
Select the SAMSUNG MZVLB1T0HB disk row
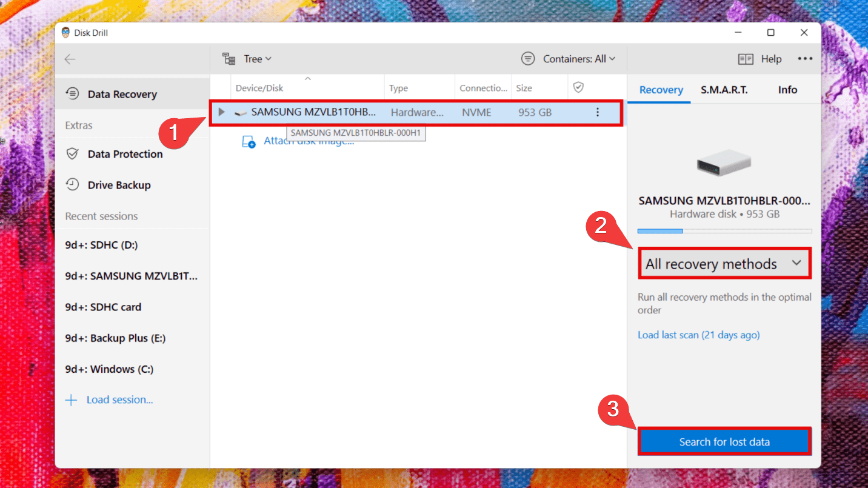pyautogui.click(x=416, y=113)
